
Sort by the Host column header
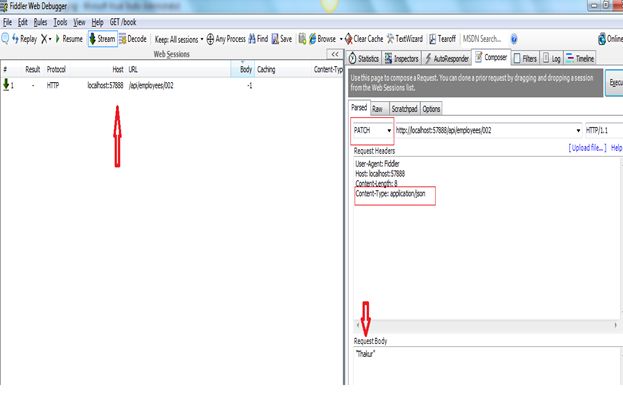(118, 70)
